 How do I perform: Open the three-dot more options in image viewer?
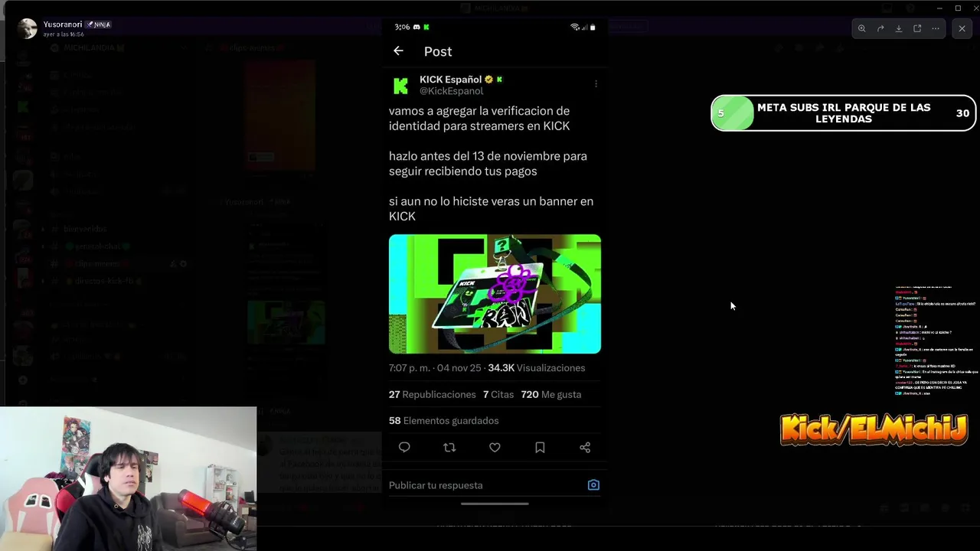tap(936, 28)
